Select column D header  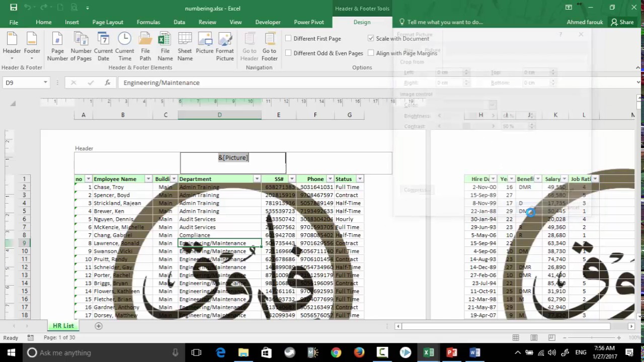[219, 115]
